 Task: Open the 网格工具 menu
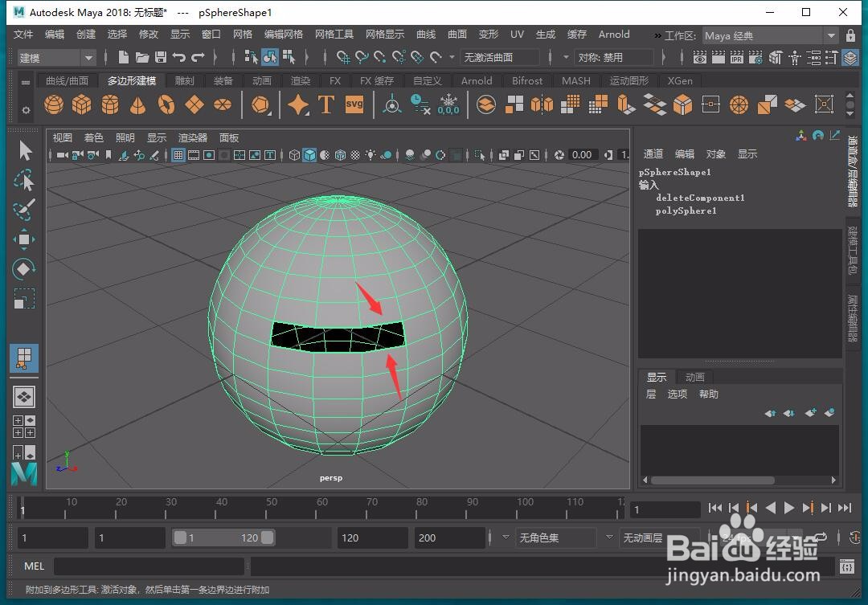[x=334, y=35]
